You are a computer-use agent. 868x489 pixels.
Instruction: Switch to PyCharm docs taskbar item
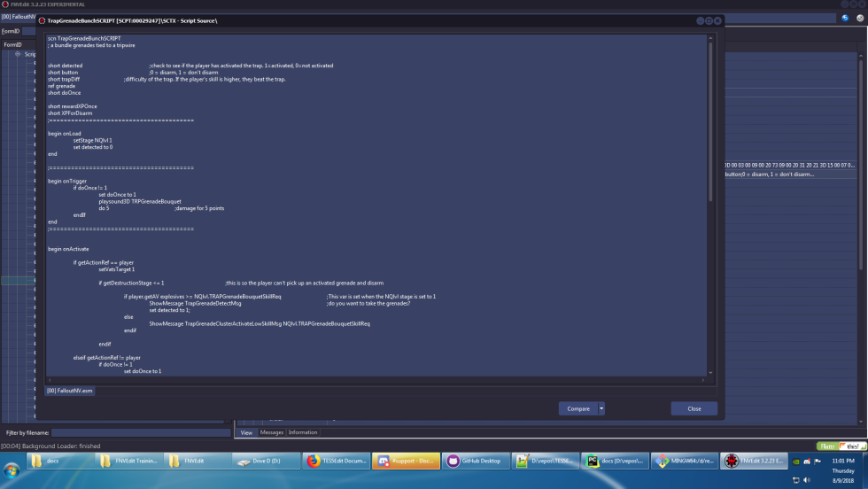(x=615, y=461)
